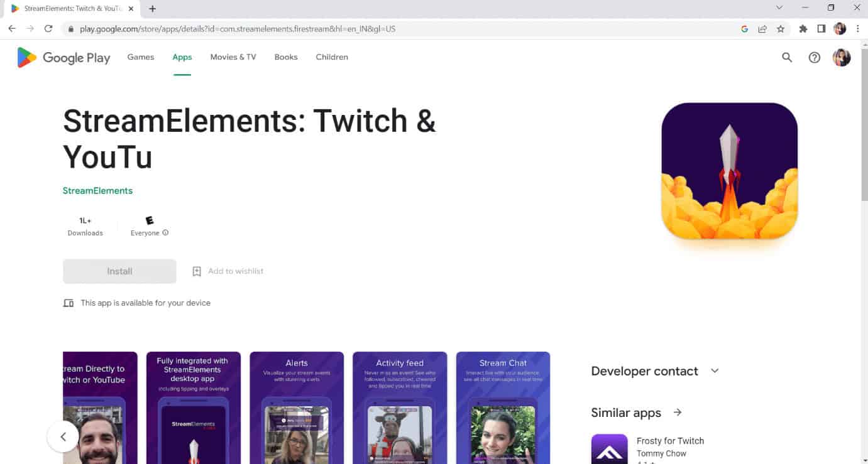This screenshot has width=868, height=464.
Task: Click the bookmark star in the address bar
Action: point(780,29)
